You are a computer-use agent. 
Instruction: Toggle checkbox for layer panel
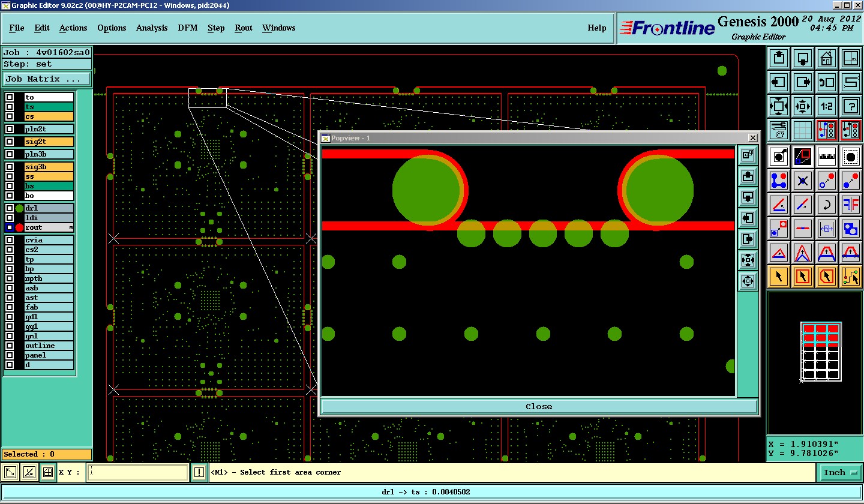click(10, 355)
